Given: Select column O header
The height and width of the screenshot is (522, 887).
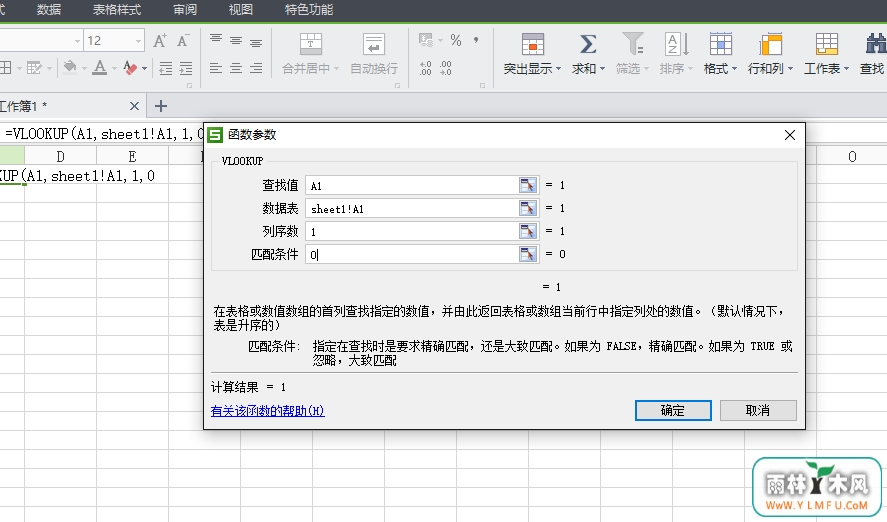Looking at the screenshot, I should coord(852,156).
